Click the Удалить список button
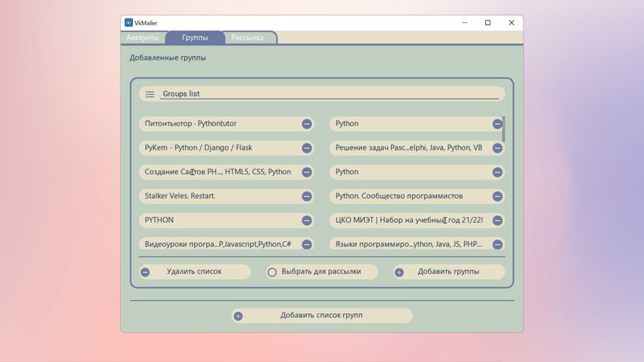 [x=195, y=272]
